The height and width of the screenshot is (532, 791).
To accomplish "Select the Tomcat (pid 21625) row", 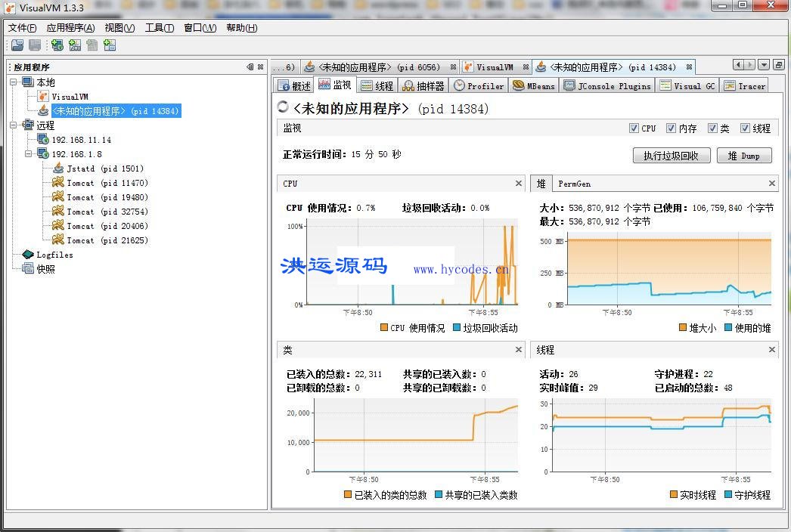I will click(101, 240).
